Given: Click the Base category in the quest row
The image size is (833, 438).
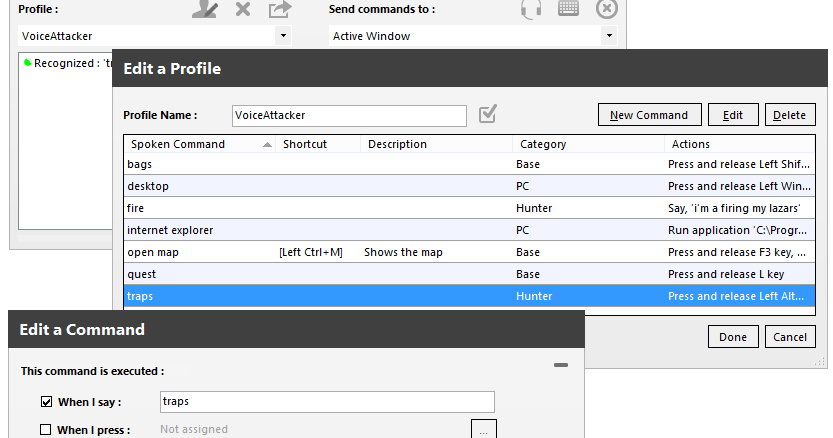Looking at the screenshot, I should [x=528, y=274].
